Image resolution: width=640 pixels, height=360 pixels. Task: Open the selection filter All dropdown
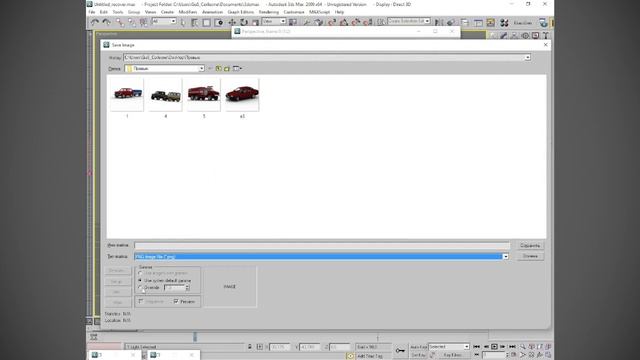tap(164, 21)
